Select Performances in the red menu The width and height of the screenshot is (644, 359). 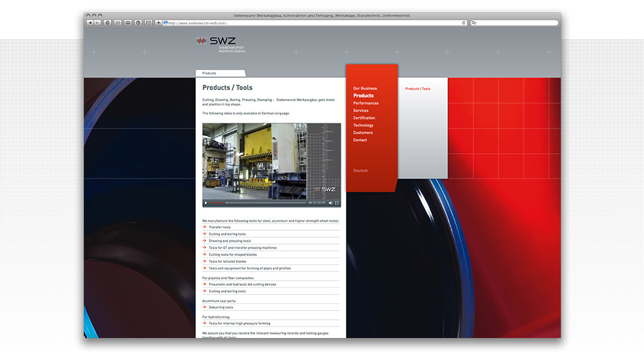click(x=366, y=104)
